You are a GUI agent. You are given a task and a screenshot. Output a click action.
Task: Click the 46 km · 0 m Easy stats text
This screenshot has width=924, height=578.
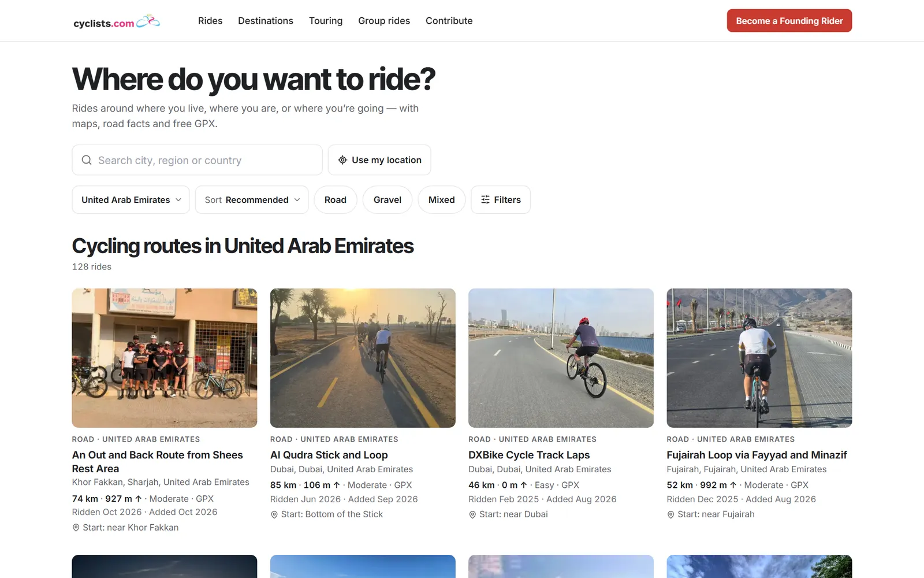tap(524, 485)
